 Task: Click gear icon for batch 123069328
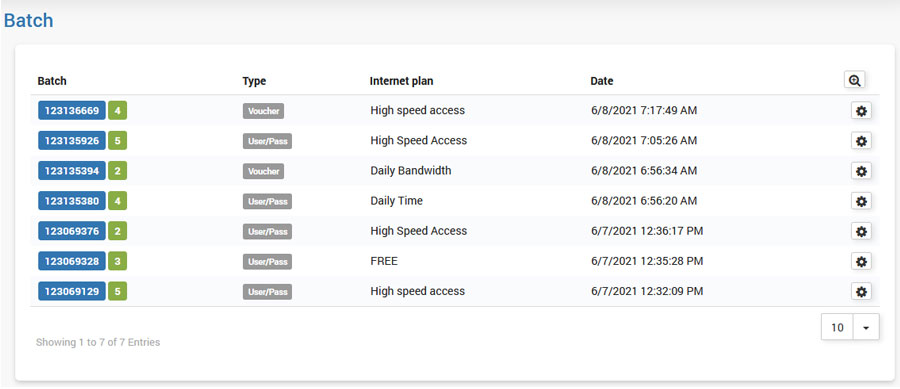point(861,261)
